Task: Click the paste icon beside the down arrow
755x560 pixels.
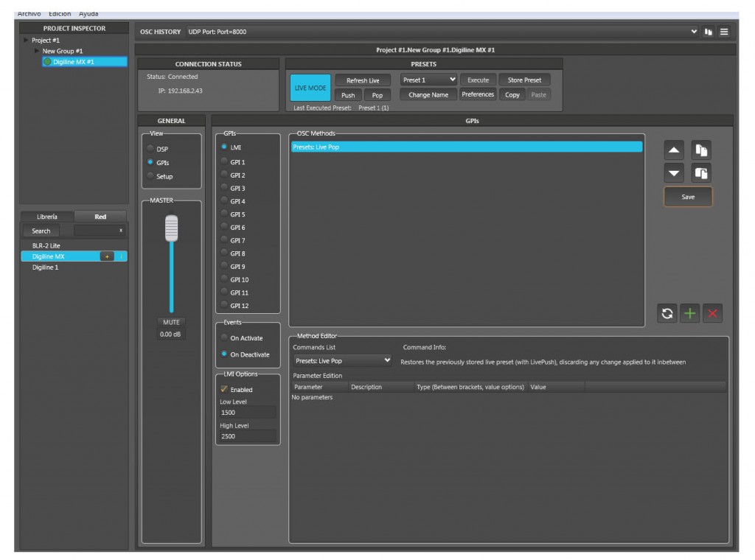Action: 701,173
